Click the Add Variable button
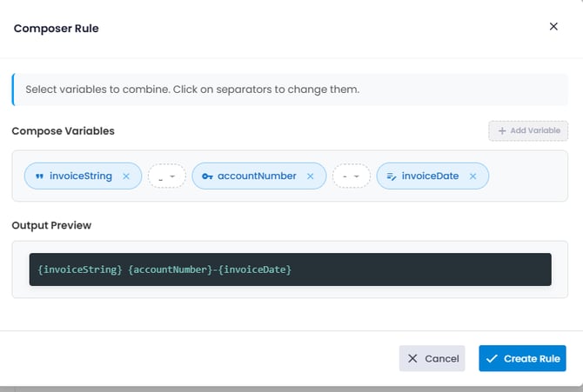The height and width of the screenshot is (392, 583). click(528, 130)
